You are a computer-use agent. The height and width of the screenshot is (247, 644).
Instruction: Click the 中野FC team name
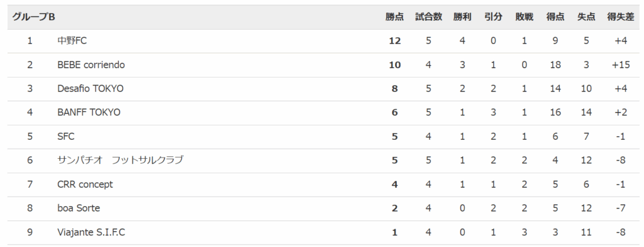coord(72,41)
